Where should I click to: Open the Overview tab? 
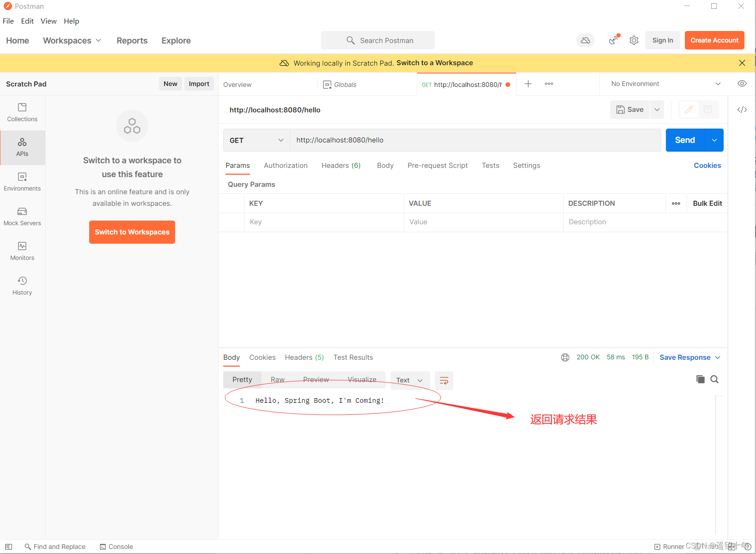238,85
